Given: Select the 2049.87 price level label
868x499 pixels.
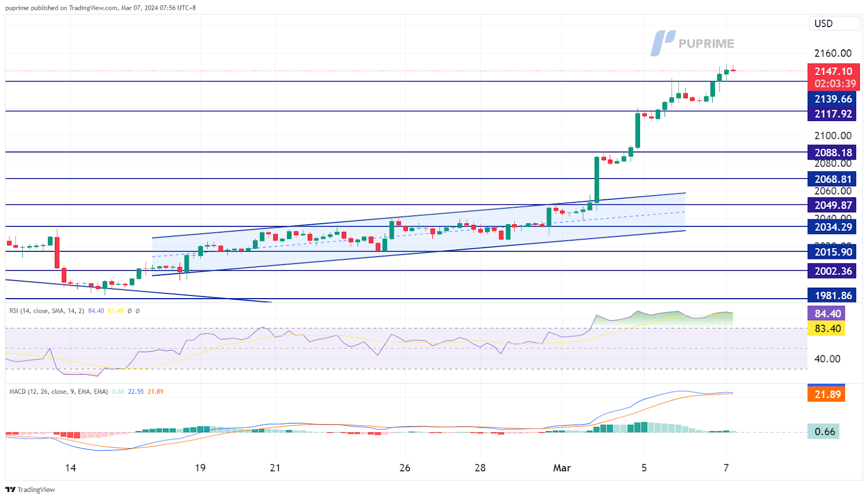Looking at the screenshot, I should click(832, 205).
